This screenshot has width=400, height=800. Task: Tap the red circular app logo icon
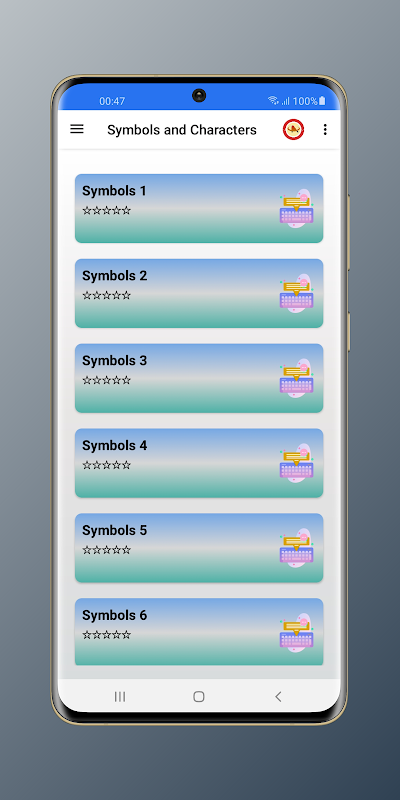(x=293, y=130)
